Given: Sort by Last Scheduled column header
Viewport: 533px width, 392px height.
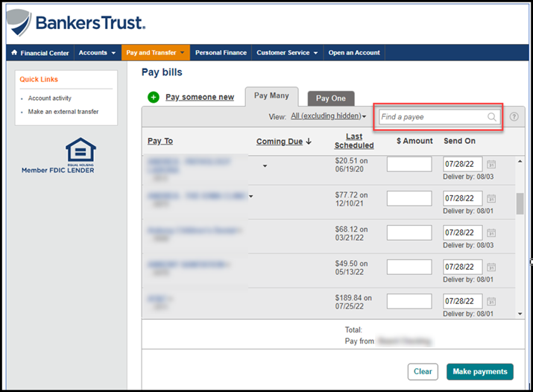Looking at the screenshot, I should [x=354, y=141].
